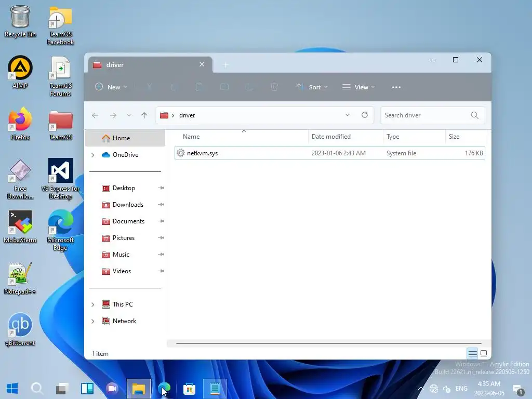
Task: Open notification center icon
Action: coord(519,389)
